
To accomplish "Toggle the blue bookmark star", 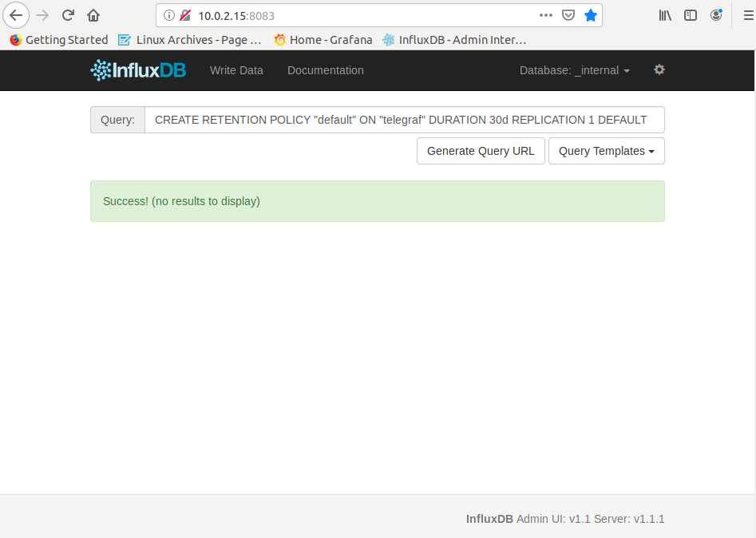I will coord(590,15).
